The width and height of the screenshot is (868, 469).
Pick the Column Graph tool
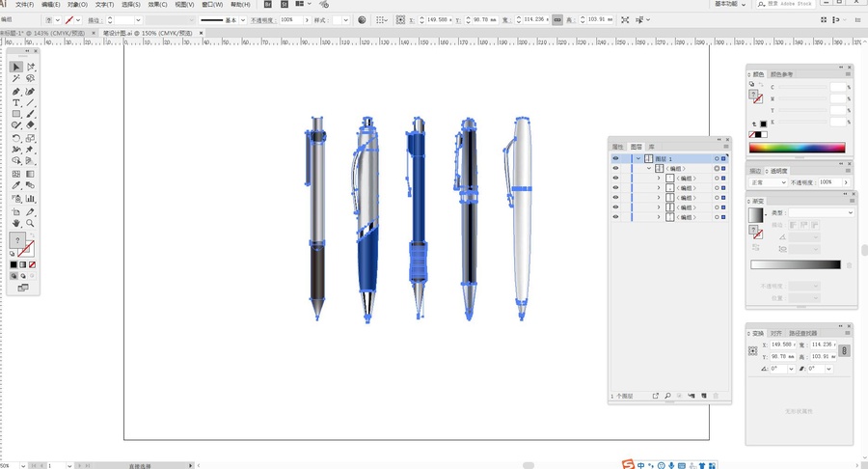[31, 198]
